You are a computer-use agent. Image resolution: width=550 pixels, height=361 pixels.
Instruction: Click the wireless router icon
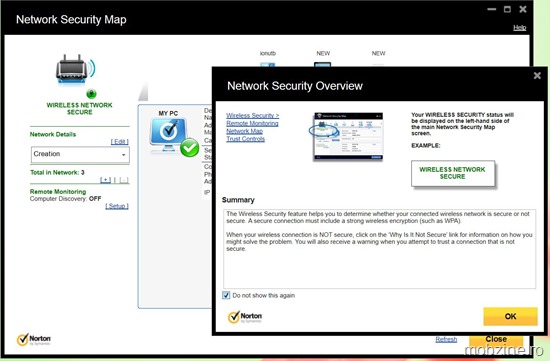[75, 69]
